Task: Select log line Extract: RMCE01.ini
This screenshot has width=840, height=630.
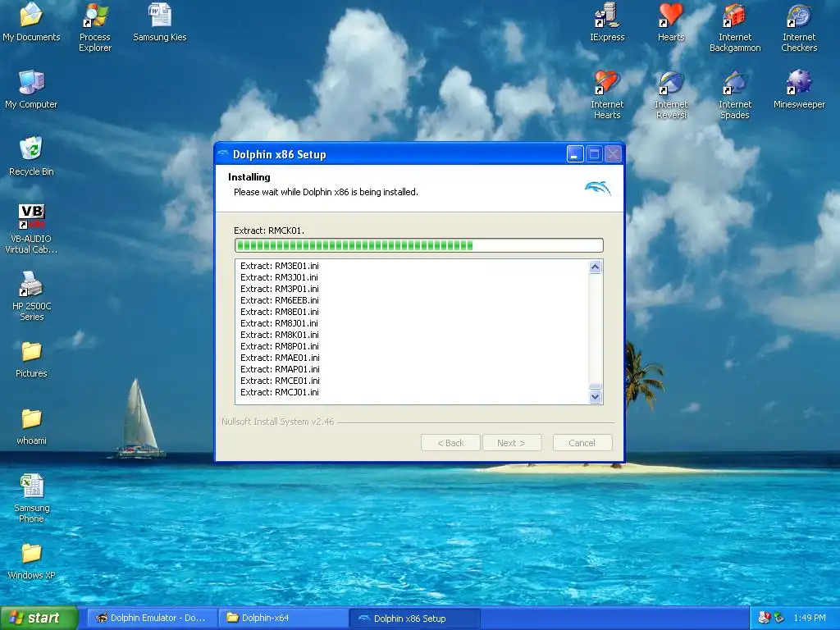Action: pos(281,381)
